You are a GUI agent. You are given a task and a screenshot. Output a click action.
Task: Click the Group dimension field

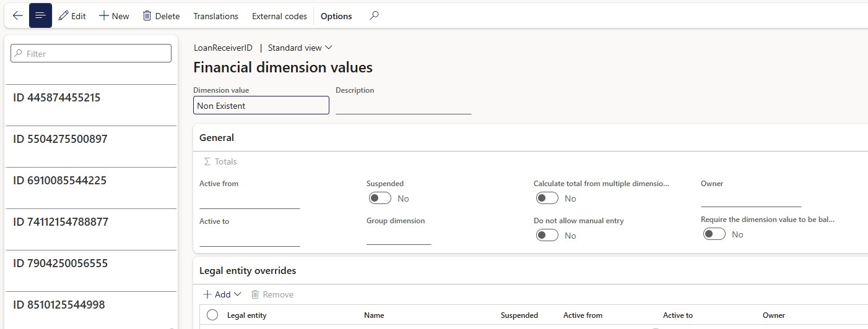point(399,236)
